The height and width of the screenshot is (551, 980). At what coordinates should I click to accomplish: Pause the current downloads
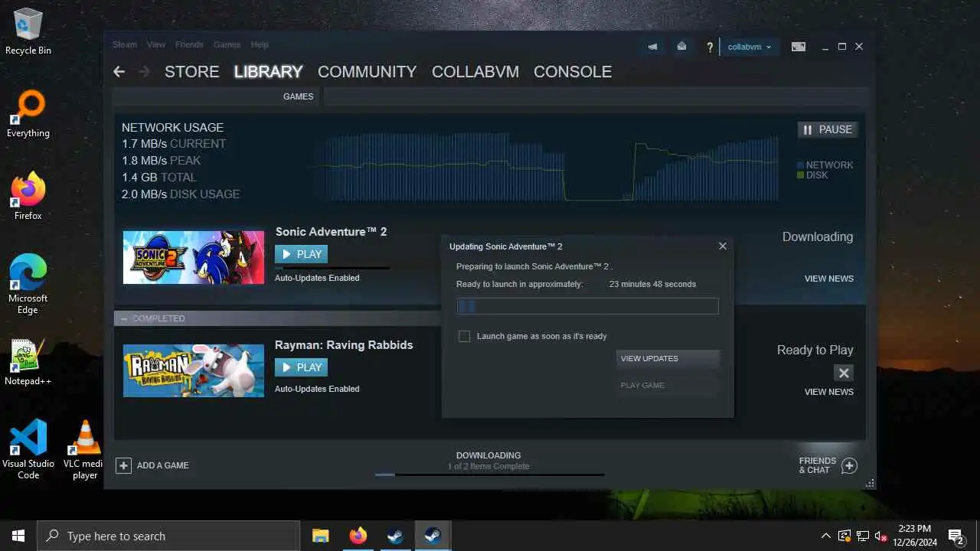tap(827, 129)
